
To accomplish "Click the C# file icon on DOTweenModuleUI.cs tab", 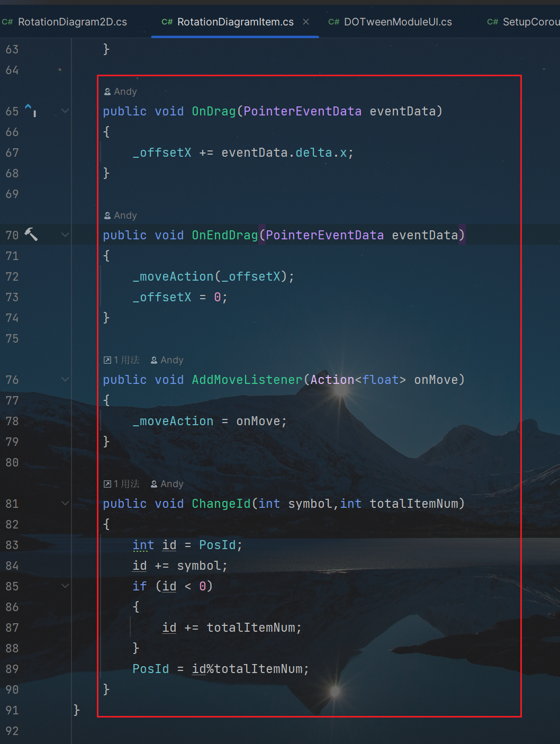I will [x=334, y=22].
